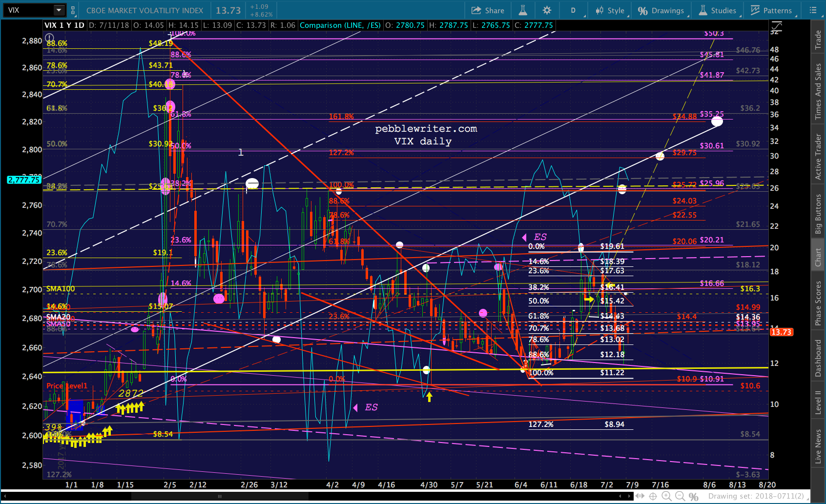Image resolution: width=826 pixels, height=504 pixels.
Task: Switch to the Trade side tab
Action: click(818, 40)
